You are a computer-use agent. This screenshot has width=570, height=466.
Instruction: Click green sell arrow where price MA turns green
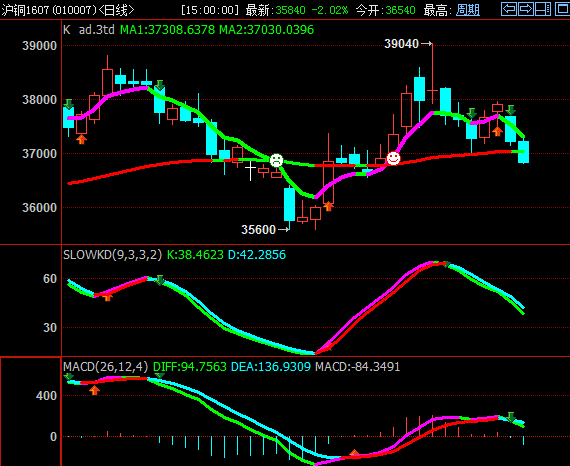160,85
